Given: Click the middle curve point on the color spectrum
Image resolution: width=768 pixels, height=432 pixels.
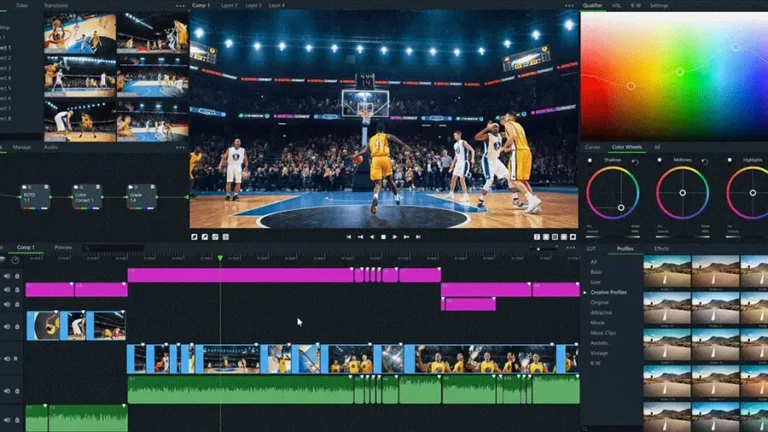Looking at the screenshot, I should click(x=680, y=72).
